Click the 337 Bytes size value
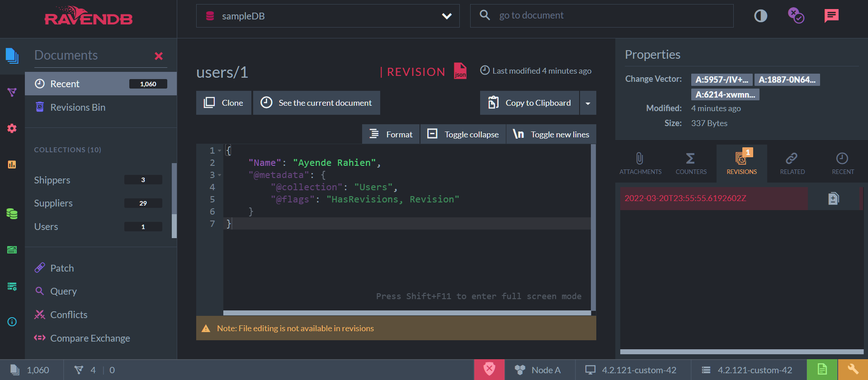Viewport: 868px width, 380px height. (709, 123)
